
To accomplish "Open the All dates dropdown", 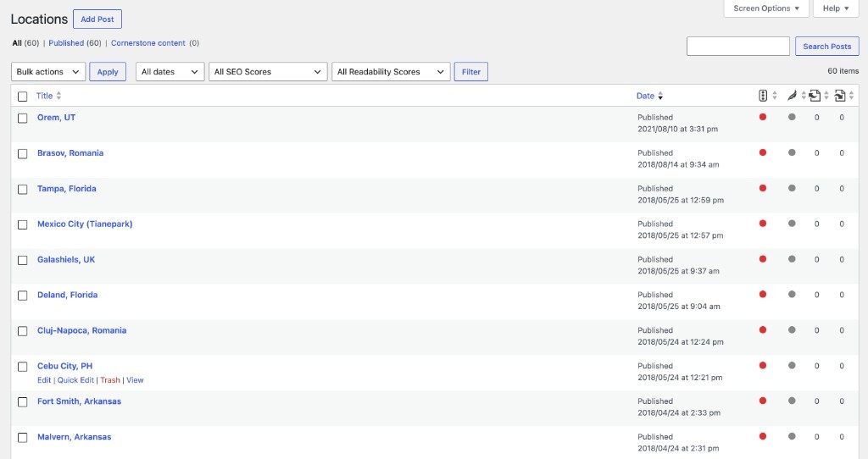I will click(x=170, y=71).
